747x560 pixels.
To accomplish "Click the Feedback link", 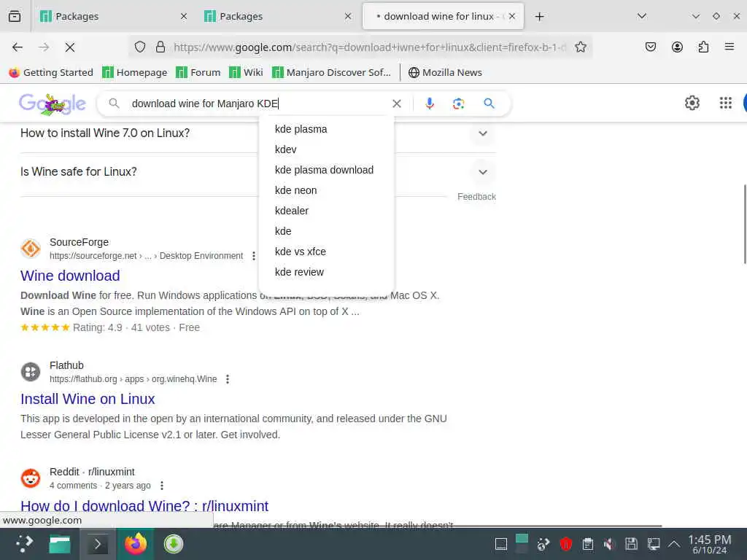I will click(x=476, y=197).
